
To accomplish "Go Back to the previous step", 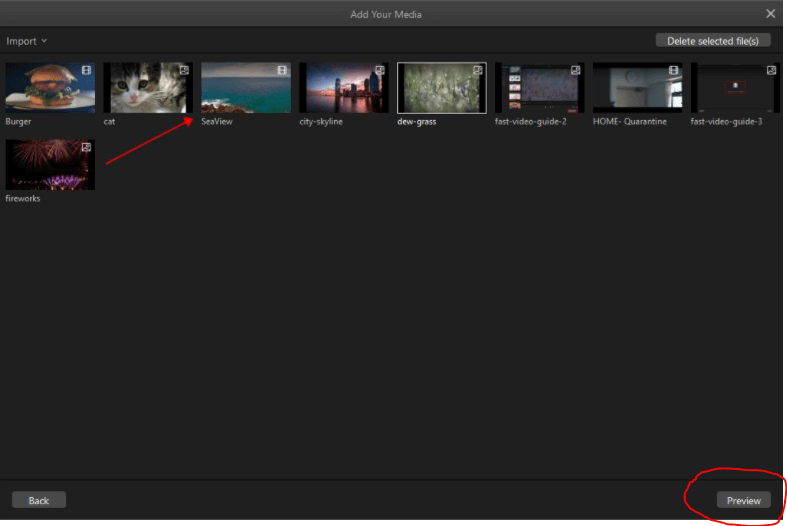I will pos(39,500).
